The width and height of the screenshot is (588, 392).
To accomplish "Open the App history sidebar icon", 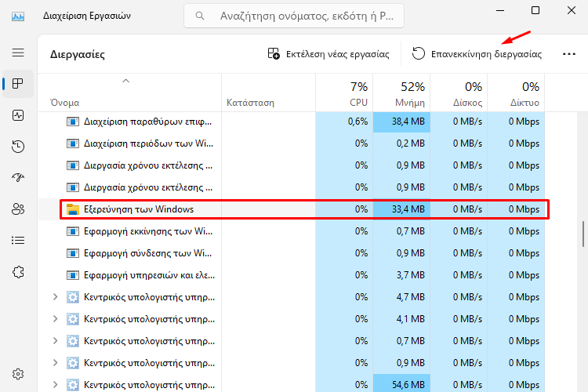I will point(18,147).
